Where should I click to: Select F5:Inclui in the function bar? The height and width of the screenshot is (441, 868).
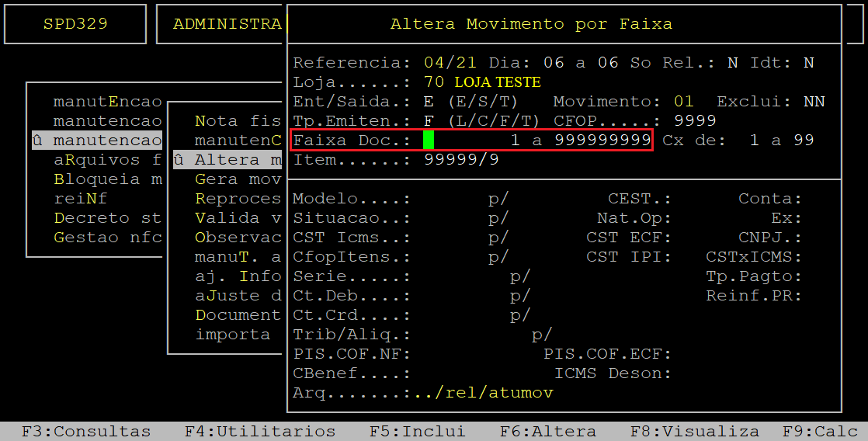point(418,432)
